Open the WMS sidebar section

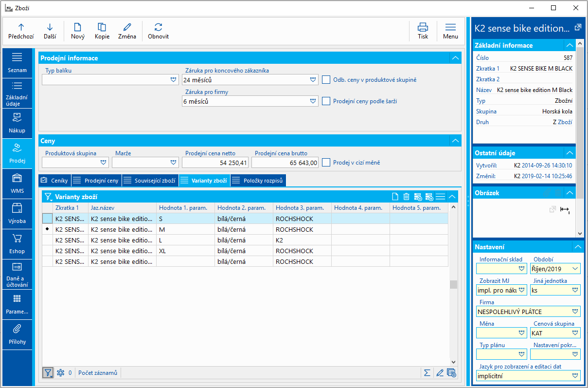point(17,184)
